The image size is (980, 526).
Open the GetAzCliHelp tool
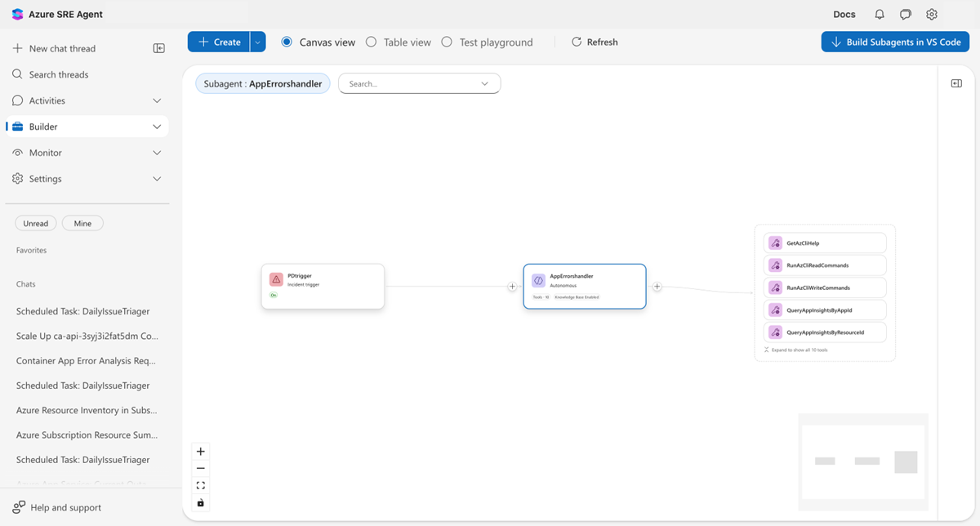click(x=824, y=243)
